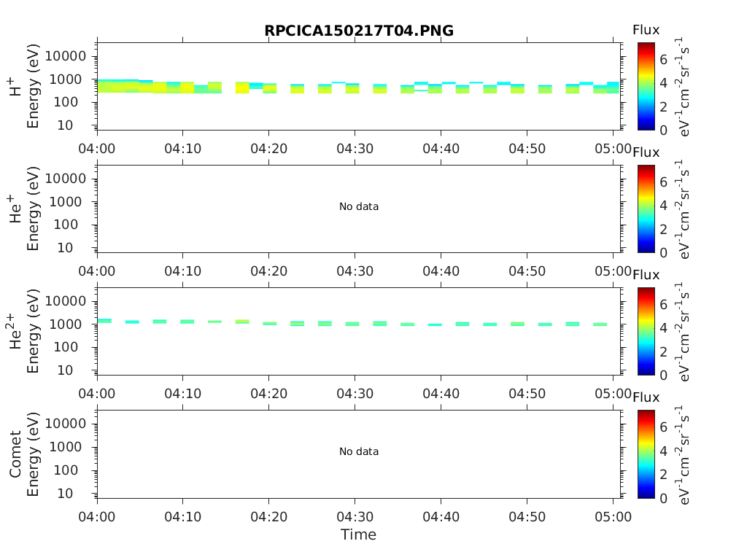747x560 pixels.
Task: Click the 100 tick label on Comet axis
Action: click(x=66, y=470)
